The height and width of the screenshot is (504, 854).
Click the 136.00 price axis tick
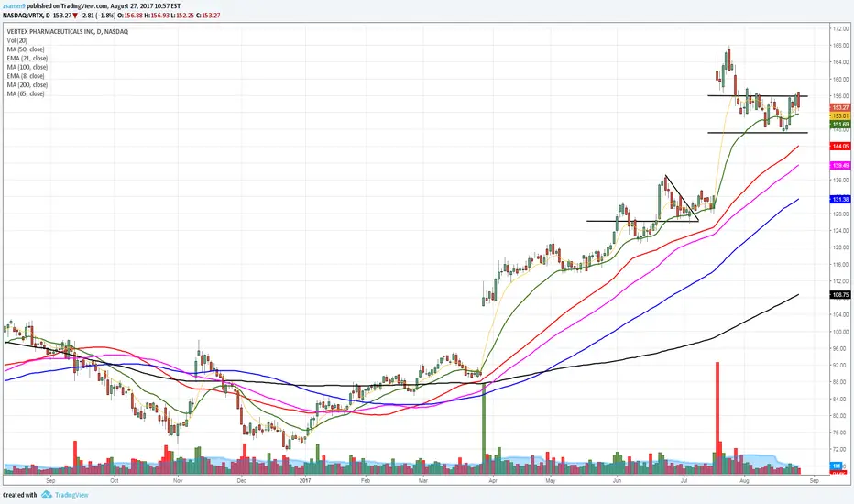(840, 180)
